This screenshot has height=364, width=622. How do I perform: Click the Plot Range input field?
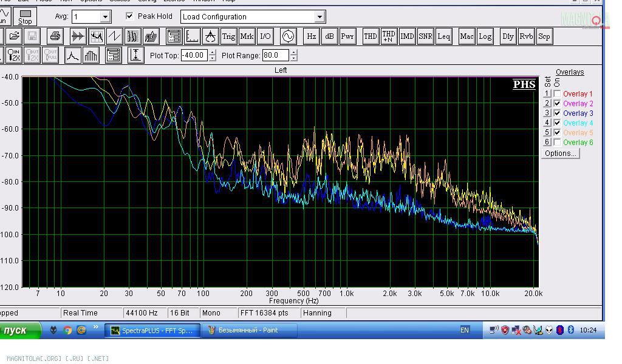pos(275,55)
